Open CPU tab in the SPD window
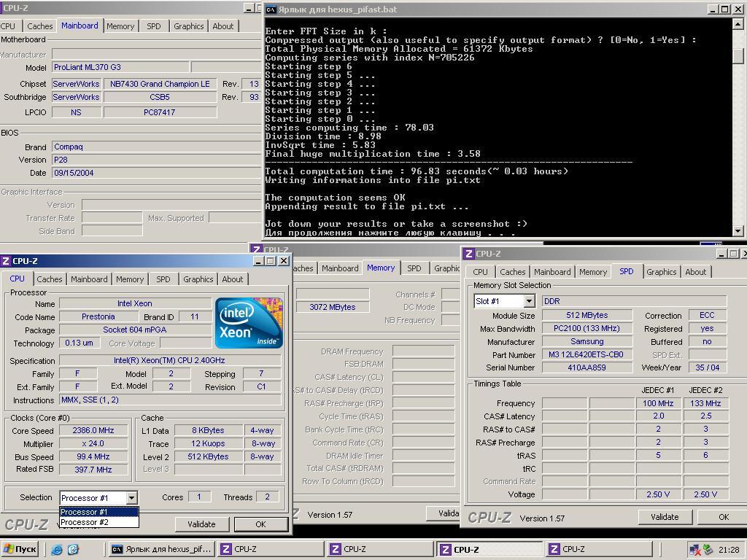747x560 pixels. (x=480, y=272)
